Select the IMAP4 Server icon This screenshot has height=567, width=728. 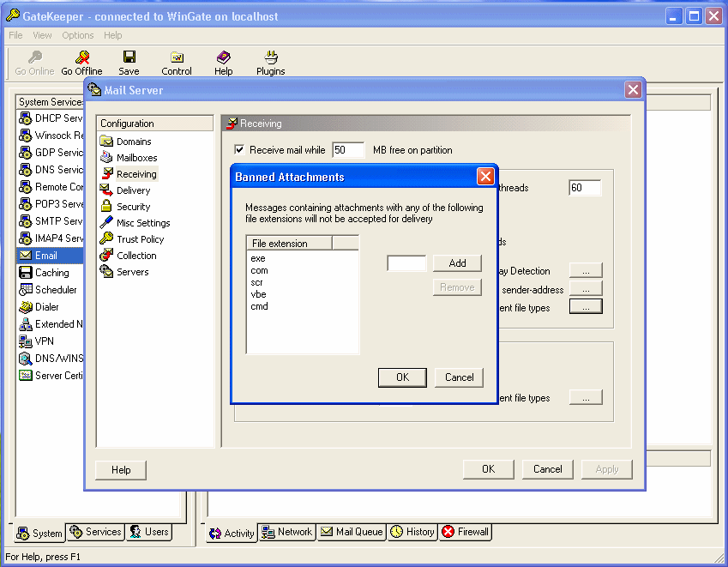pyautogui.click(x=26, y=238)
